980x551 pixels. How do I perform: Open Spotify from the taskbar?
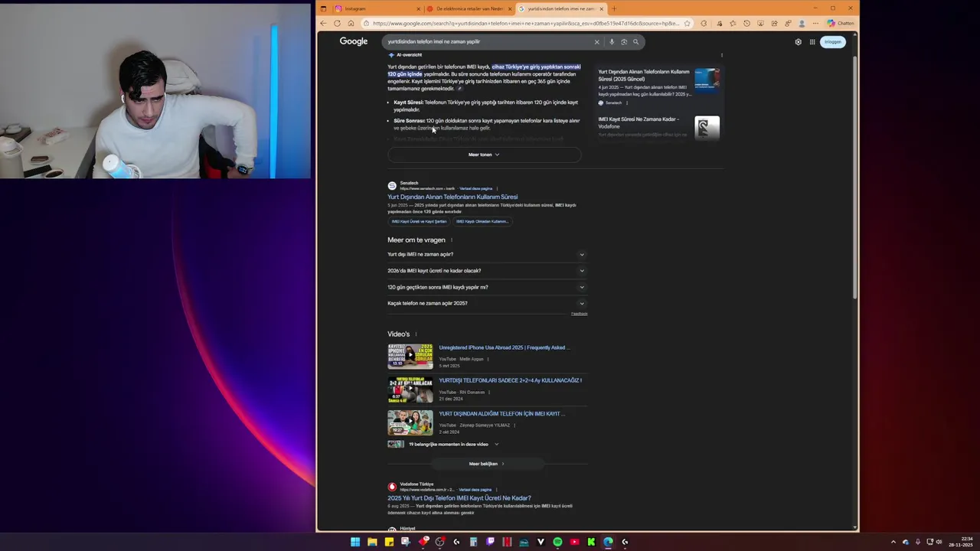click(x=557, y=542)
